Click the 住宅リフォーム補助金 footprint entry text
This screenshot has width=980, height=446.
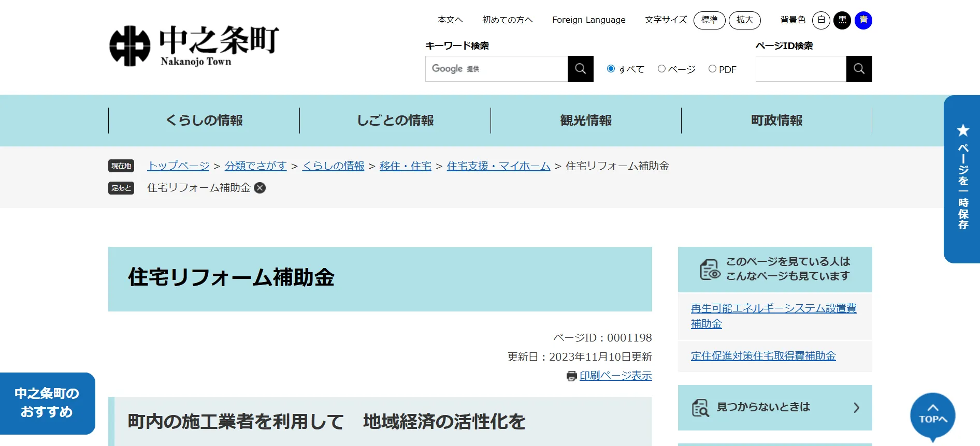(x=199, y=188)
